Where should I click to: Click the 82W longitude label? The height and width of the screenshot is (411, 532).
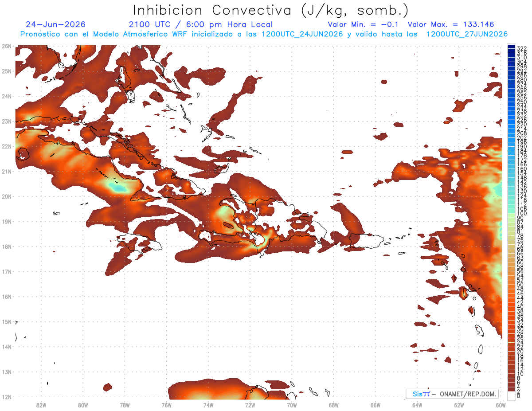41,405
